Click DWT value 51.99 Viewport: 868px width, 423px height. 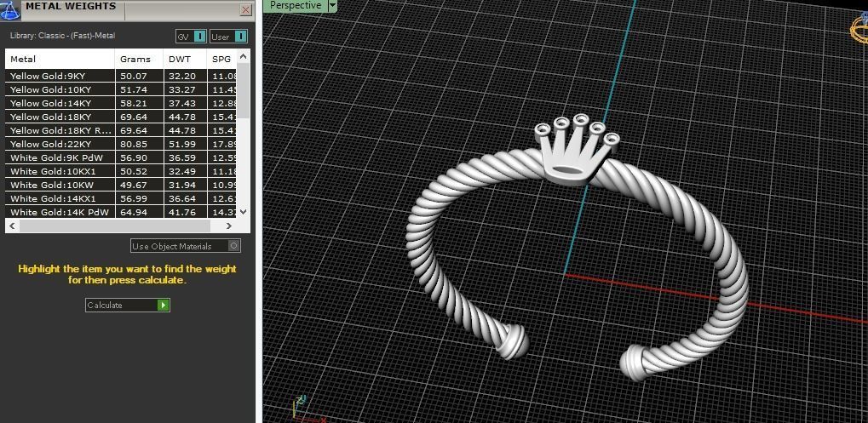click(182, 144)
